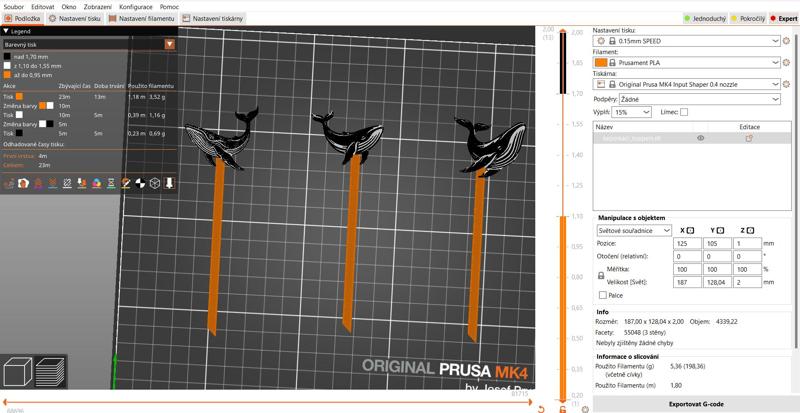The height and width of the screenshot is (413, 800).
Task: Click the lock icon below vertical layer slider
Action: pyautogui.click(x=562, y=409)
